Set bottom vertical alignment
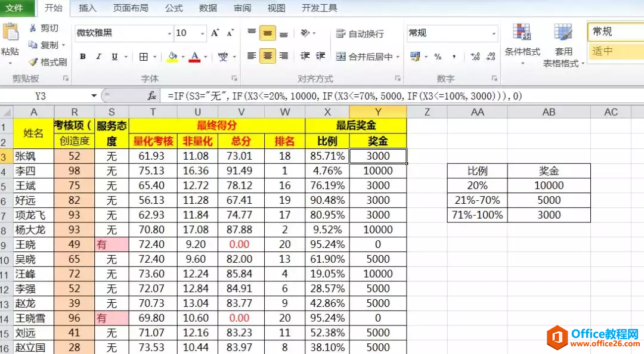The width and height of the screenshot is (644, 354). coord(283,35)
